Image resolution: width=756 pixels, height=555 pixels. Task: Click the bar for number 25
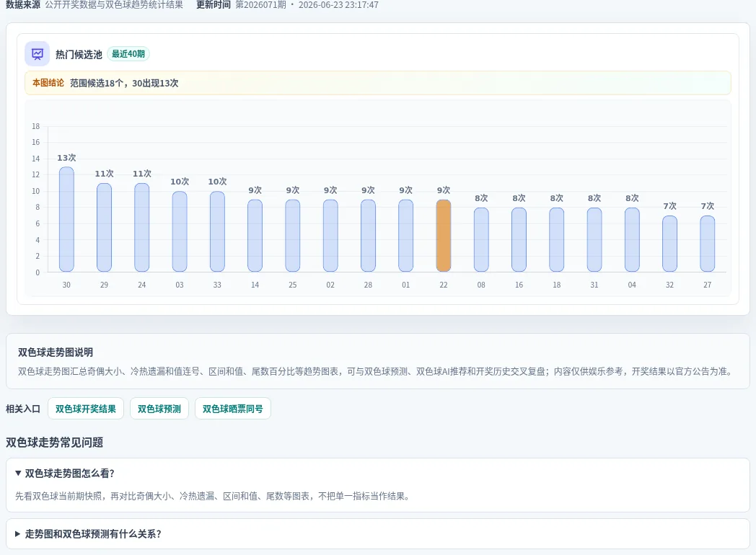click(x=293, y=236)
